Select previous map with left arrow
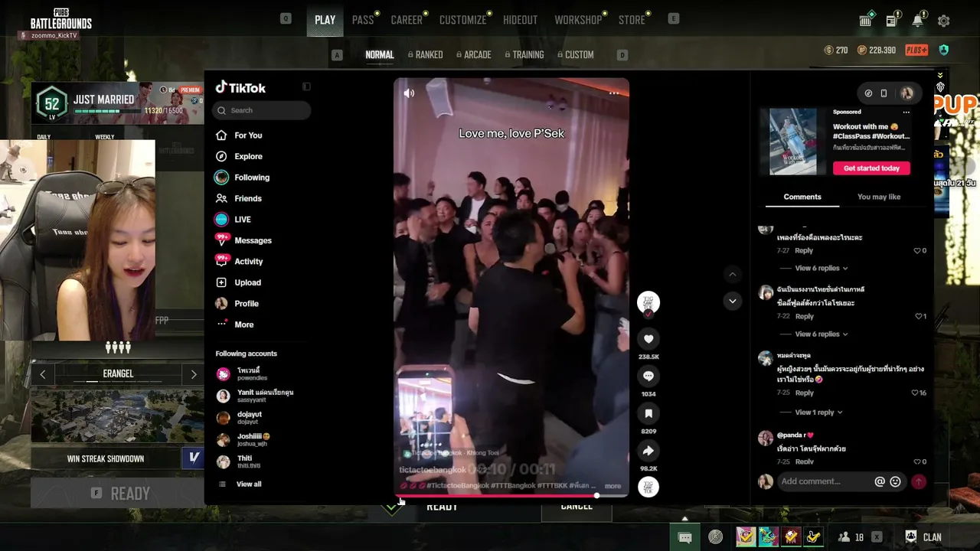This screenshot has width=980, height=551. click(43, 374)
